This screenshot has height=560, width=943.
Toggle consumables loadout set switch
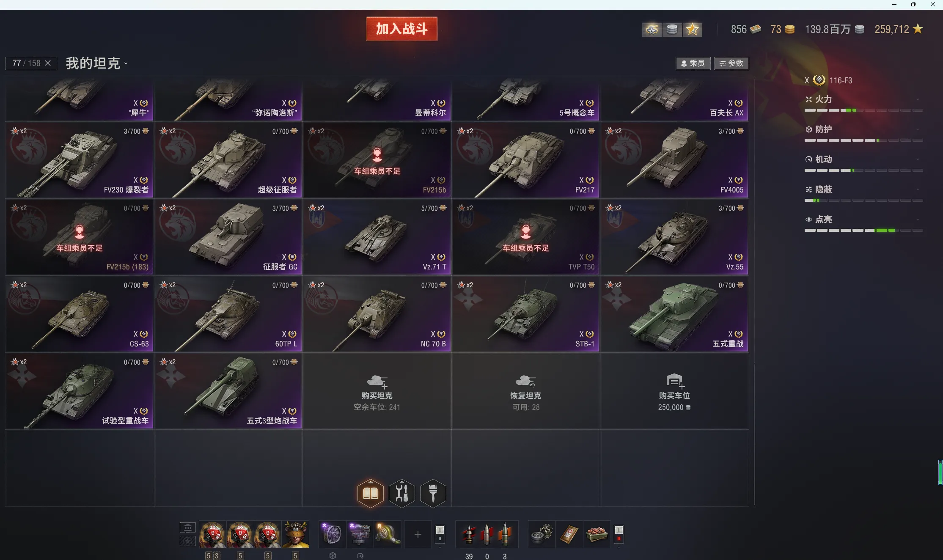(619, 534)
